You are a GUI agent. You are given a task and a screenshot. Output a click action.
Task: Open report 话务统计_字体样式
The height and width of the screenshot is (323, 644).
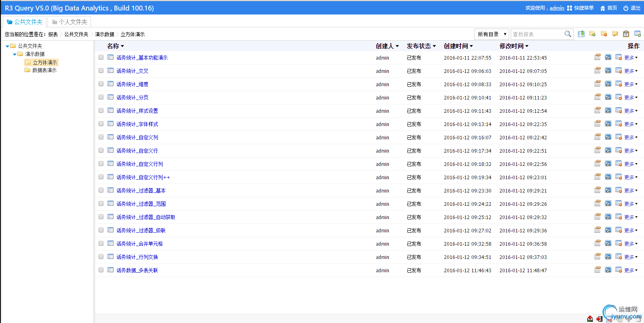point(137,124)
